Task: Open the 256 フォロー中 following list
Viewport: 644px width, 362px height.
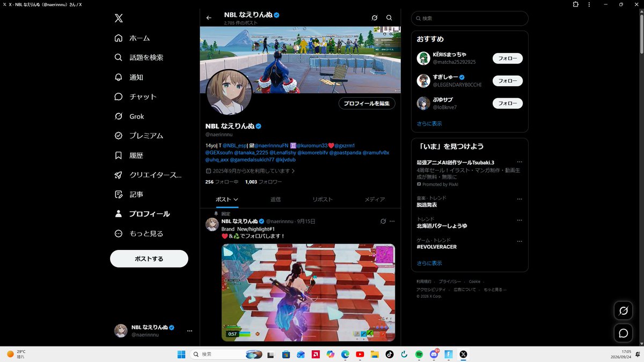Action: (x=222, y=182)
